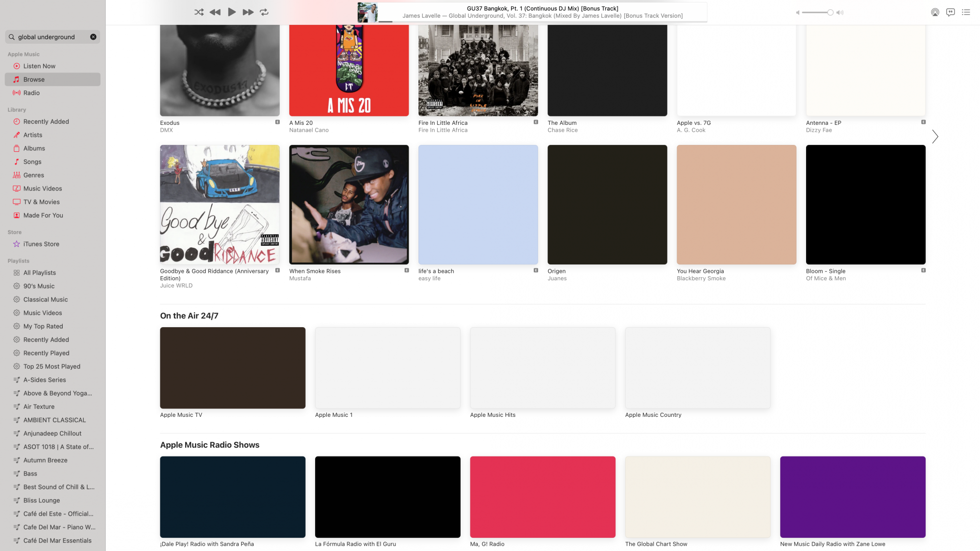Open Goodbye & Good Riddance album cover
The height and width of the screenshot is (551, 980).
click(x=220, y=205)
